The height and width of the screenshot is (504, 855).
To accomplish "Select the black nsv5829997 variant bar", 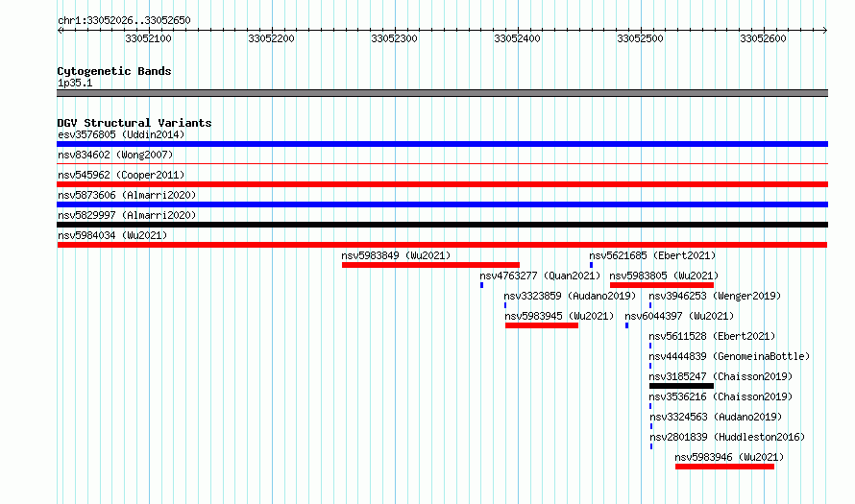I will tap(442, 225).
